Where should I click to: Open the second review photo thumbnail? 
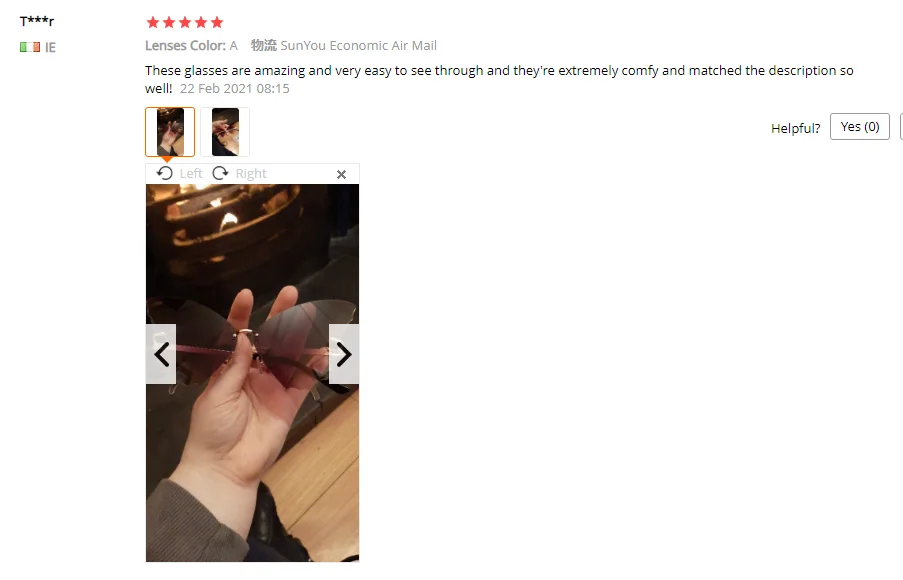tap(225, 132)
